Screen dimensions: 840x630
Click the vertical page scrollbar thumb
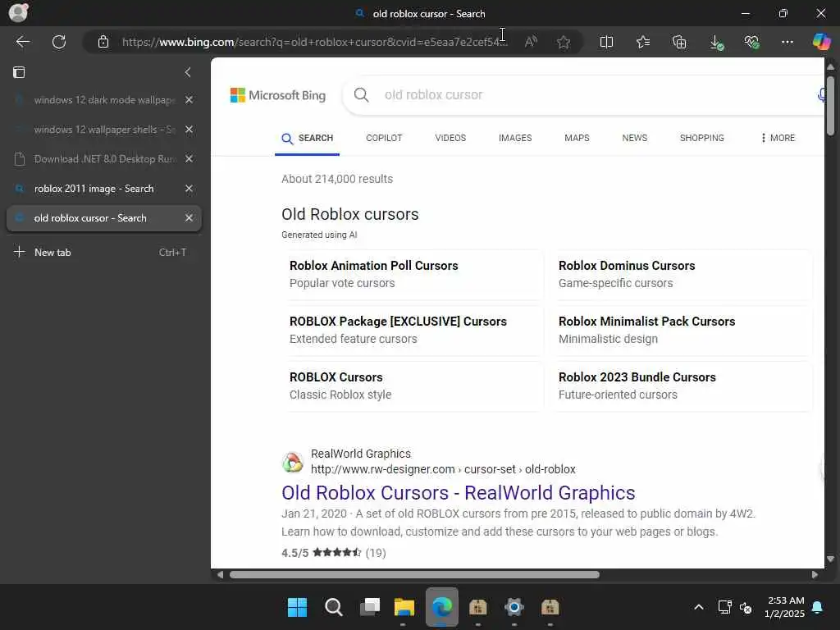point(830,105)
